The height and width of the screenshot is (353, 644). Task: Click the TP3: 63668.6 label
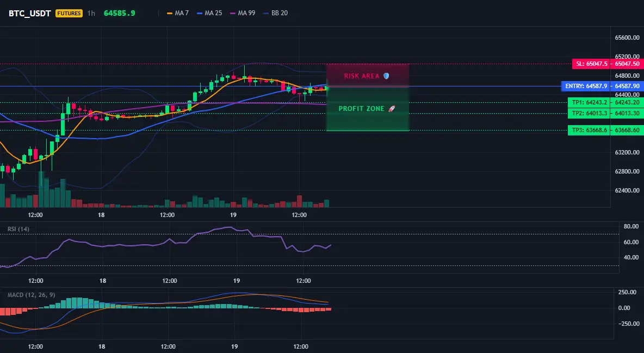point(589,130)
